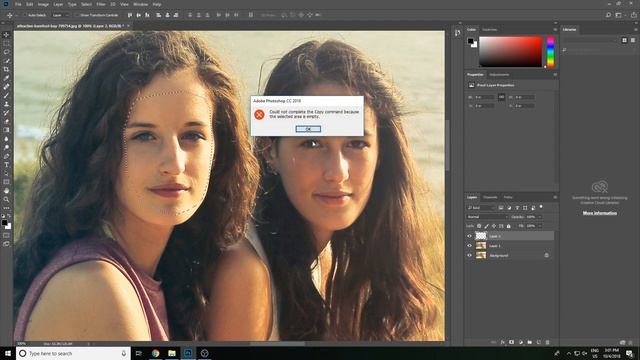Open the Layers panel flyout menu
The image size is (640, 360).
pos(555,197)
